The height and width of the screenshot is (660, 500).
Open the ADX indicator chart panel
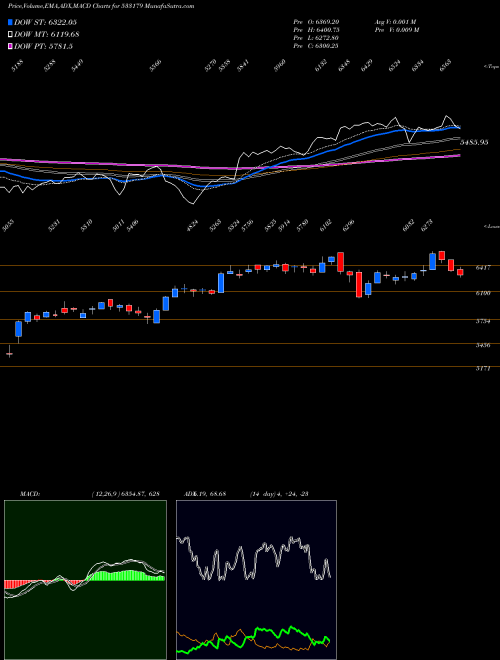tap(256, 580)
